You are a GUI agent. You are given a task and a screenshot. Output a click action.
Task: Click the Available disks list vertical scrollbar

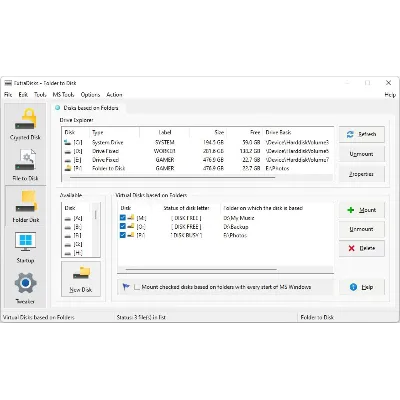pyautogui.click(x=96, y=230)
